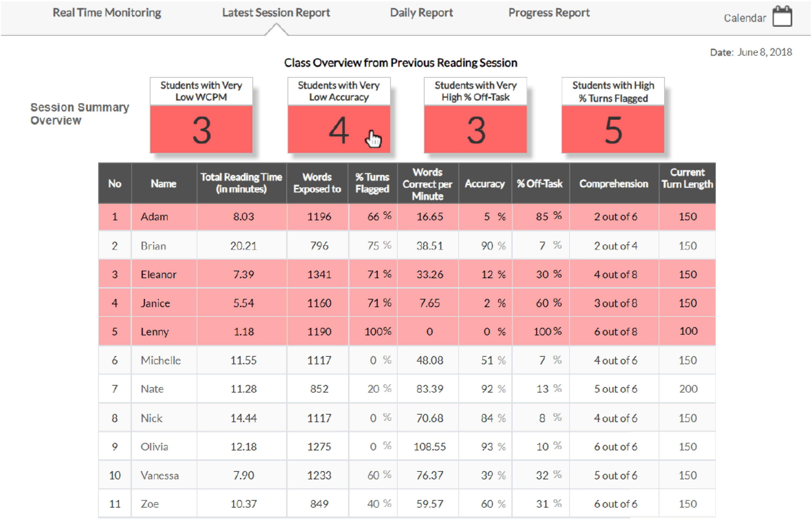Click Lenny's turn length value 100
Image resolution: width=812 pixels, height=521 pixels.
[x=688, y=331]
